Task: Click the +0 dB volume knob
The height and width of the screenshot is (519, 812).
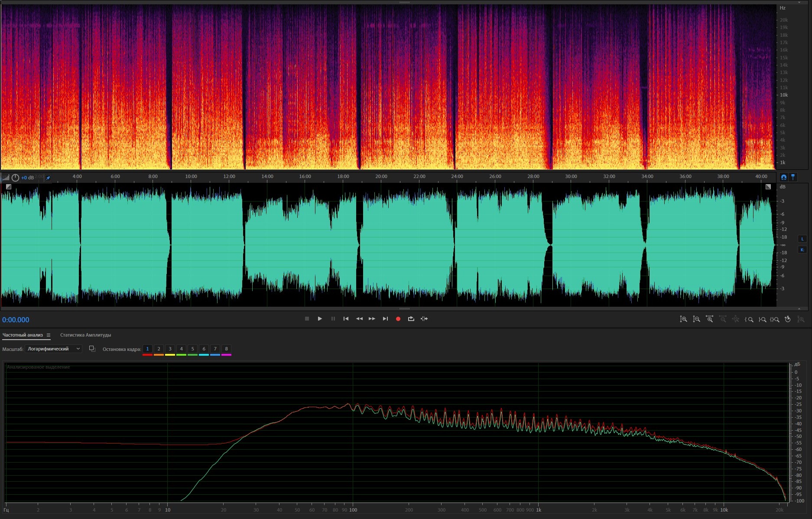Action: coord(16,178)
